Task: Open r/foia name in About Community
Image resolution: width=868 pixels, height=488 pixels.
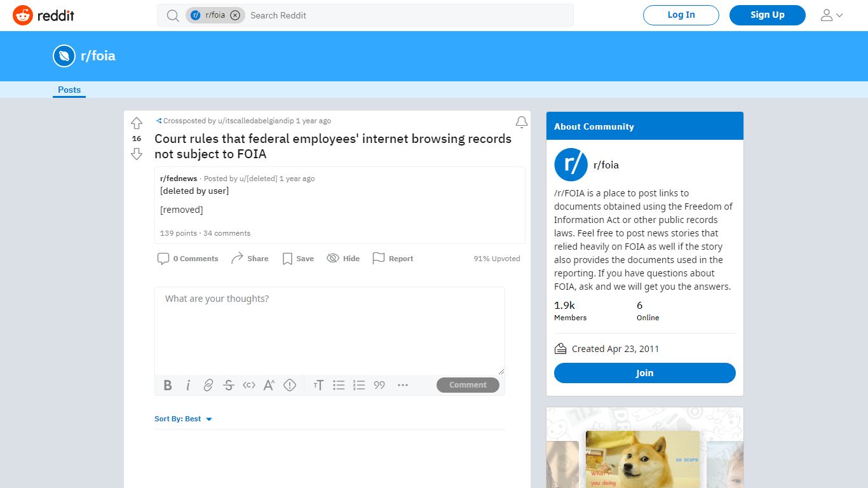Action: click(606, 165)
